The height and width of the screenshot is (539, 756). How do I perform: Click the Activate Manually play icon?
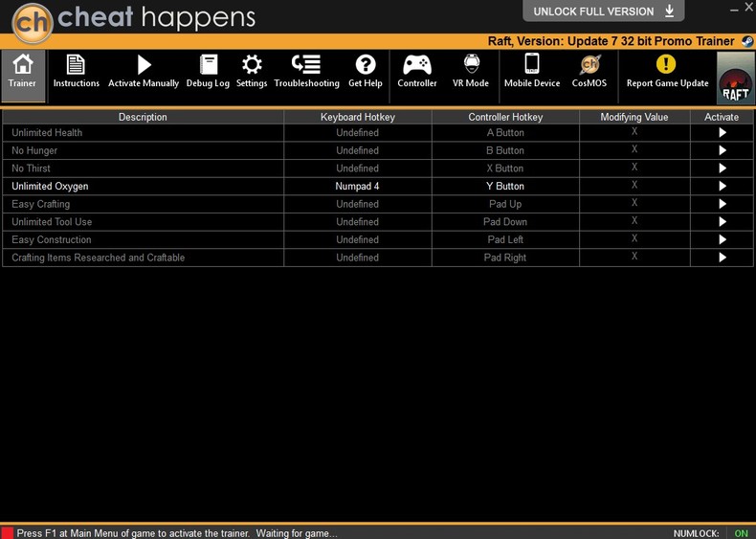(x=144, y=66)
